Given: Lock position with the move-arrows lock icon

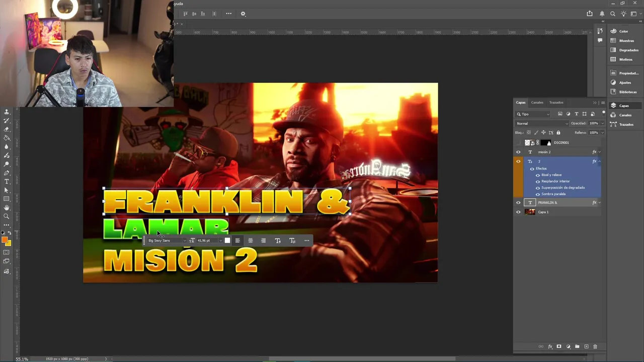Looking at the screenshot, I should [x=543, y=133].
